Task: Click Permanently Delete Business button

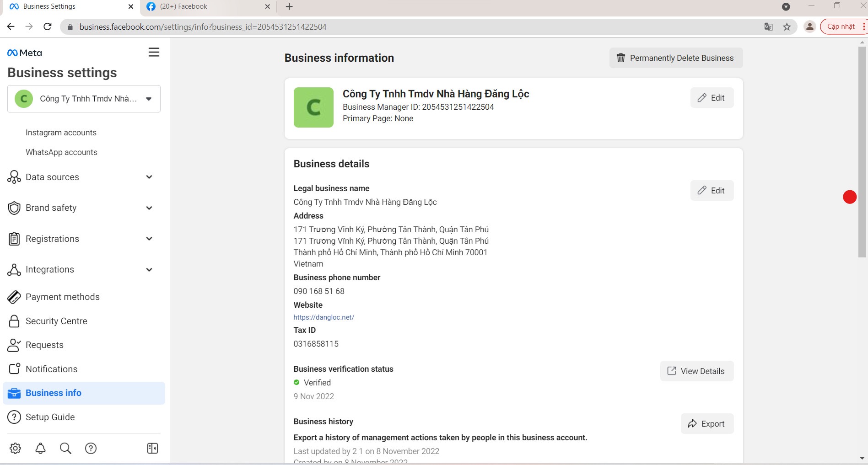Action: [x=676, y=58]
